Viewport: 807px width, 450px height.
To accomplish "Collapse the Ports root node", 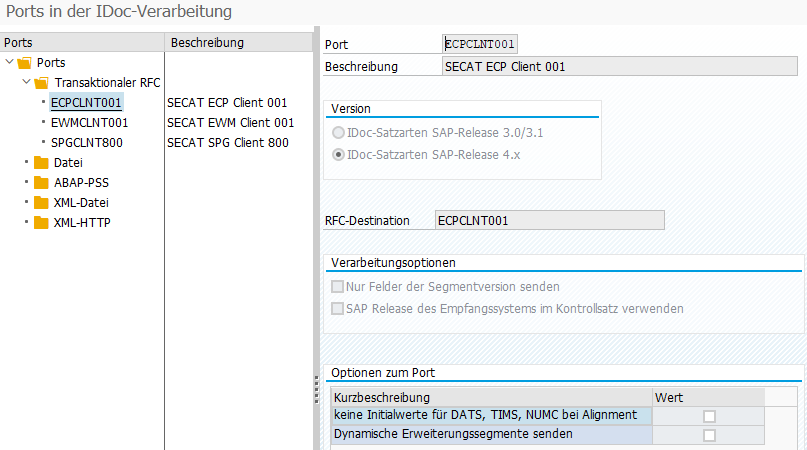I will click(x=10, y=63).
